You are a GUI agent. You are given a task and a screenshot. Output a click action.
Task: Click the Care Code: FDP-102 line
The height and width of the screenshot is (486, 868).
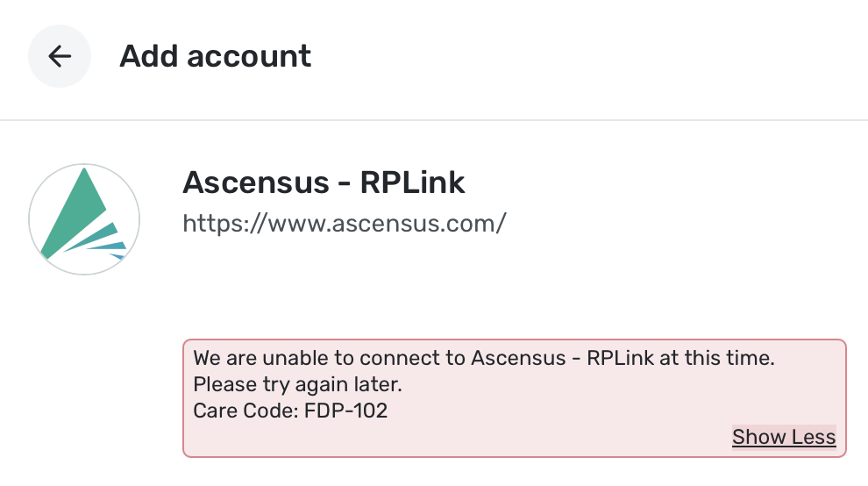(x=290, y=410)
